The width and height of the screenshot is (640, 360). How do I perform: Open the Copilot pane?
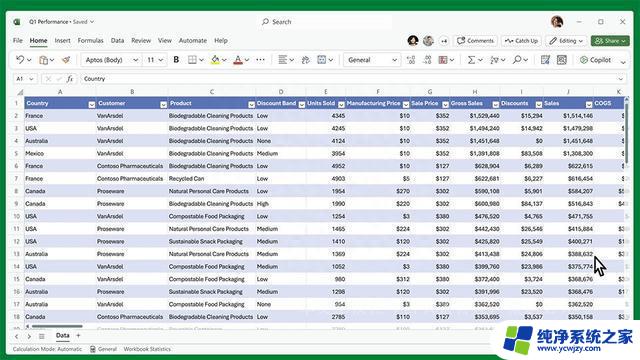[596, 60]
